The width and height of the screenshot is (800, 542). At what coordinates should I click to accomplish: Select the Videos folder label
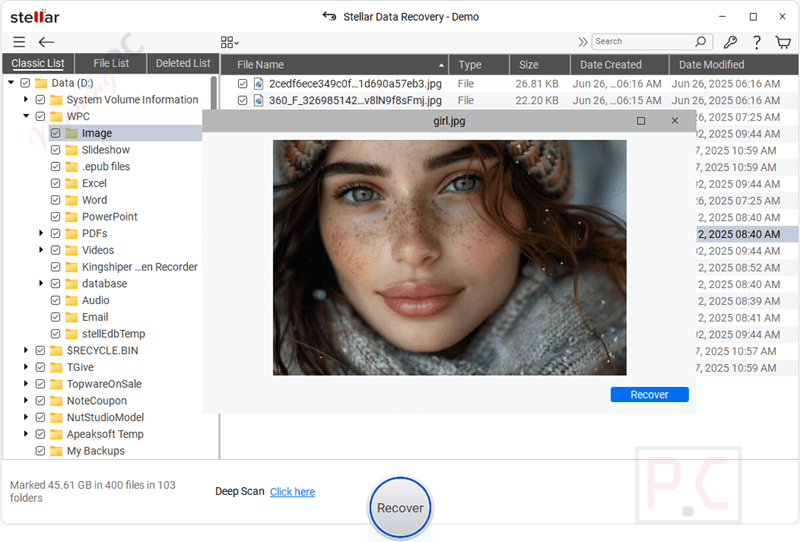coord(98,250)
